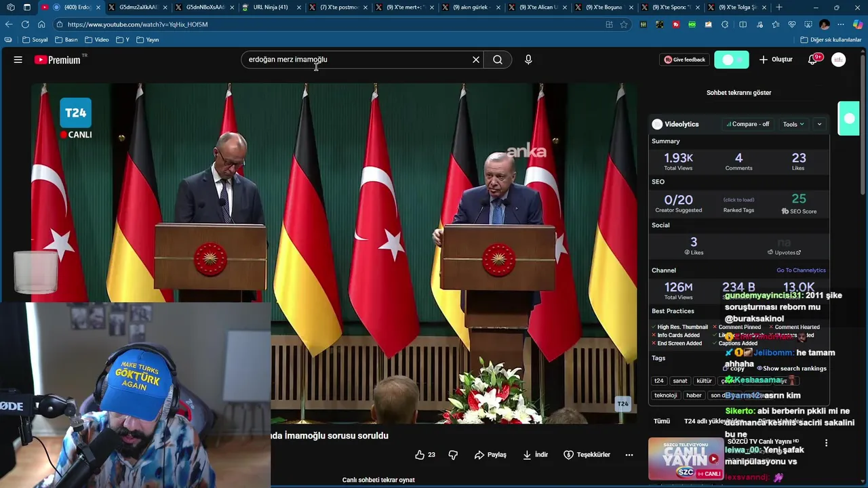
Task: Open Edge split screen icon
Action: (x=743, y=24)
